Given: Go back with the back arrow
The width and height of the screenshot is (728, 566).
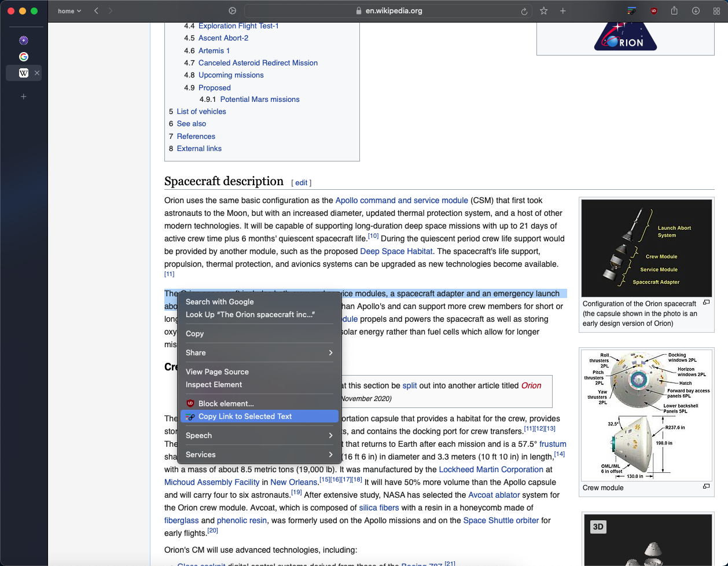Looking at the screenshot, I should (97, 11).
